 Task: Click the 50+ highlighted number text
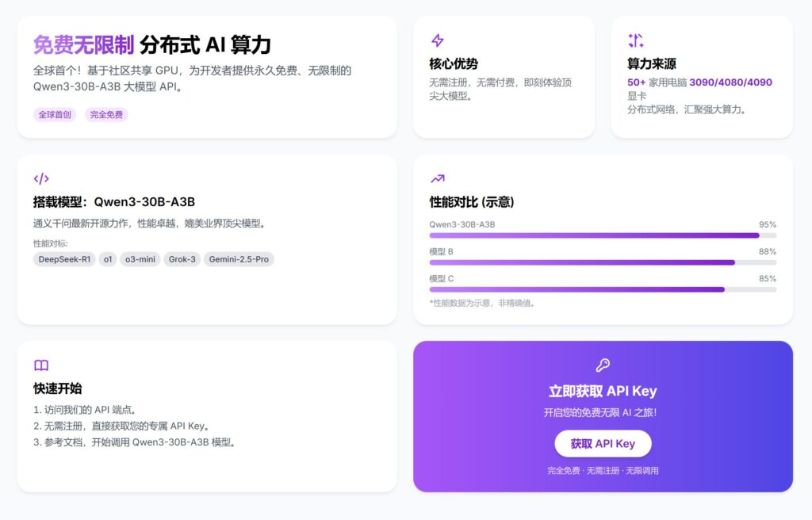[637, 82]
